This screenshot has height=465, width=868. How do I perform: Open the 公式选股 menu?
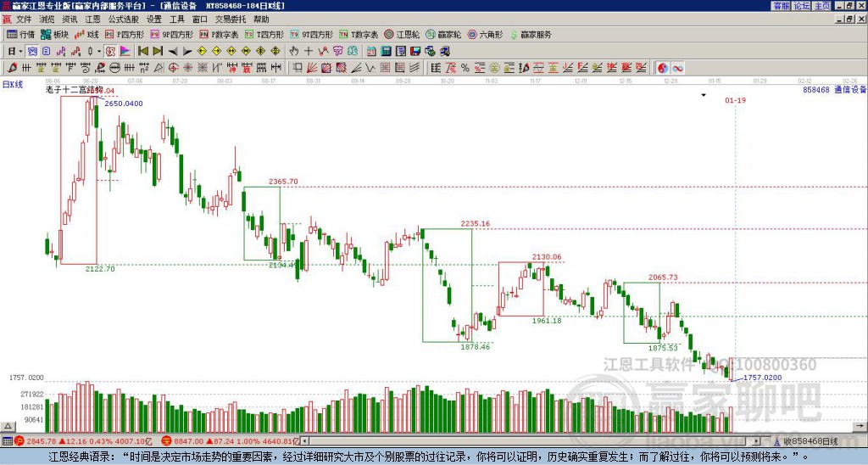point(124,20)
